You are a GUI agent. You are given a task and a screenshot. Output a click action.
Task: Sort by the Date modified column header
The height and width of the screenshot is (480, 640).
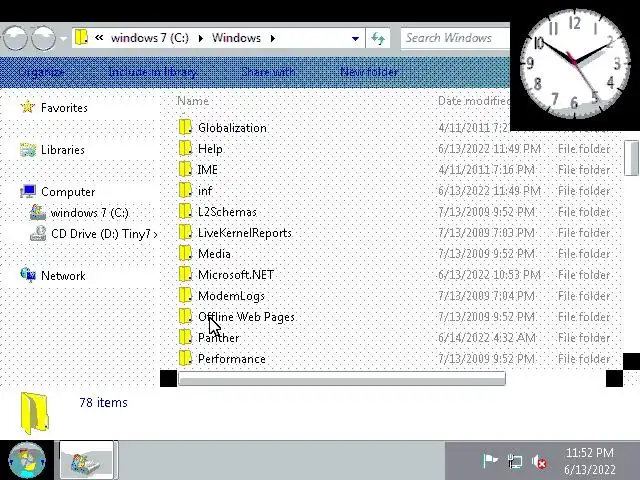(473, 101)
